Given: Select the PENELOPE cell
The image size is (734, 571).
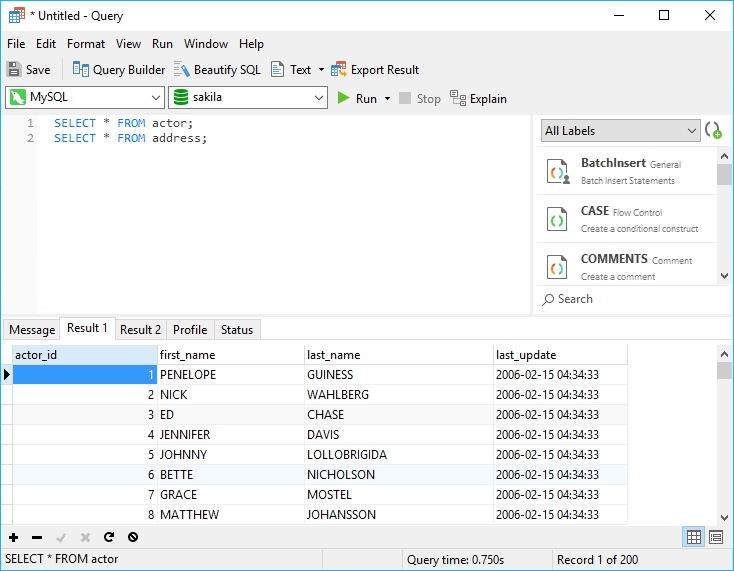Looking at the screenshot, I should pyautogui.click(x=231, y=375).
